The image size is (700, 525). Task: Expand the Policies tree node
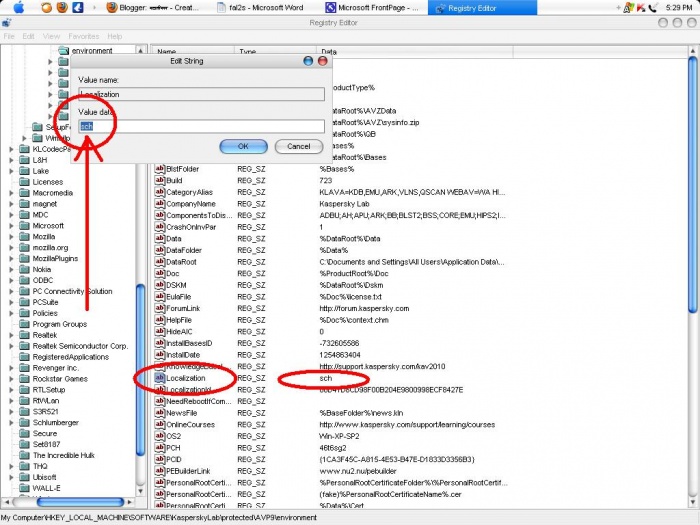pyautogui.click(x=12, y=313)
